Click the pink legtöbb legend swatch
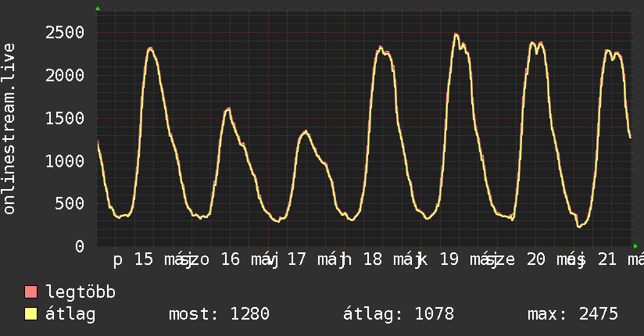Viewport: 644px width, 336px height. (x=30, y=291)
